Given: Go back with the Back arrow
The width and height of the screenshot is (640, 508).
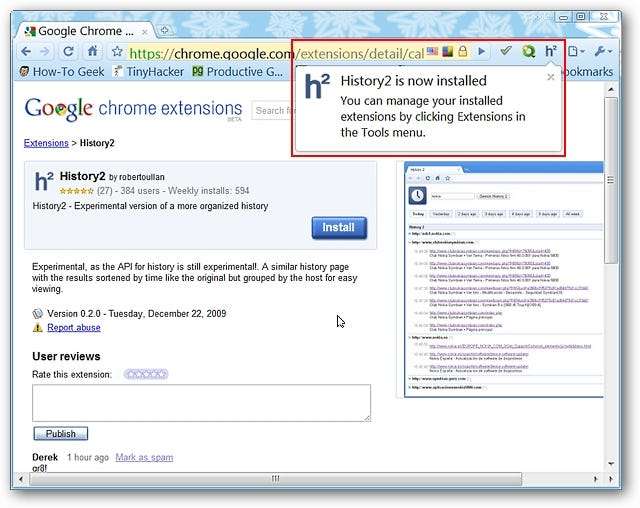Looking at the screenshot, I should pos(26,52).
